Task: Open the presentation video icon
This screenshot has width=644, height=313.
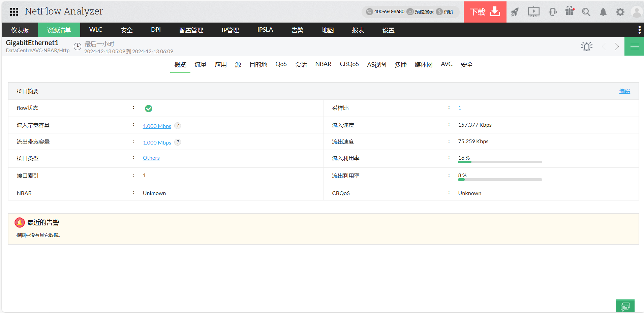Action: click(533, 12)
